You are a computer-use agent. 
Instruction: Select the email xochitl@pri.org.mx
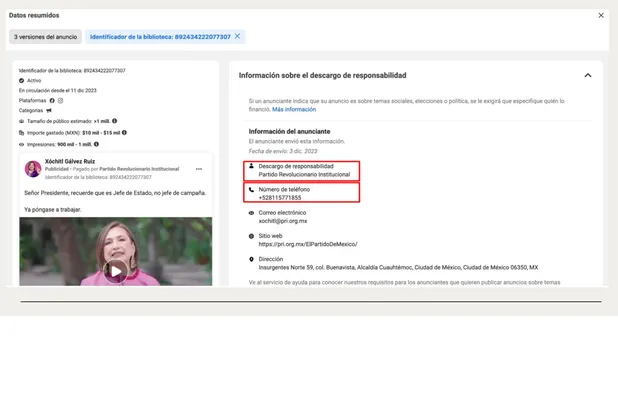(283, 221)
